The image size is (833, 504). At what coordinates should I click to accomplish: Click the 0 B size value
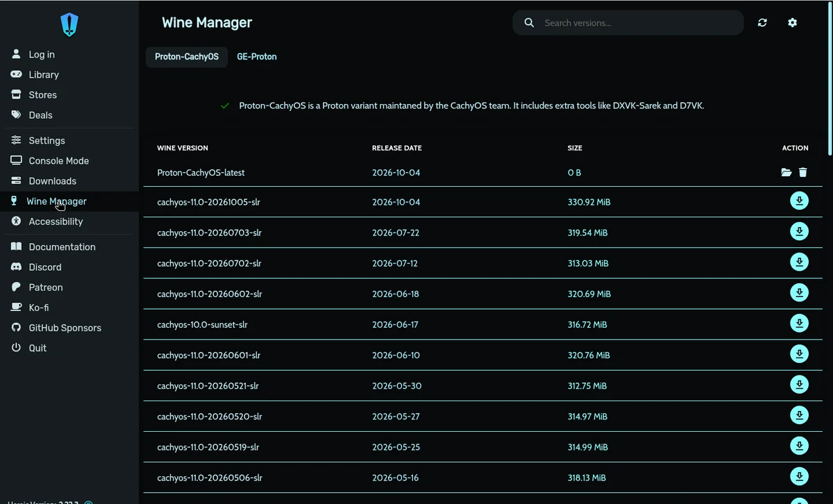click(574, 172)
